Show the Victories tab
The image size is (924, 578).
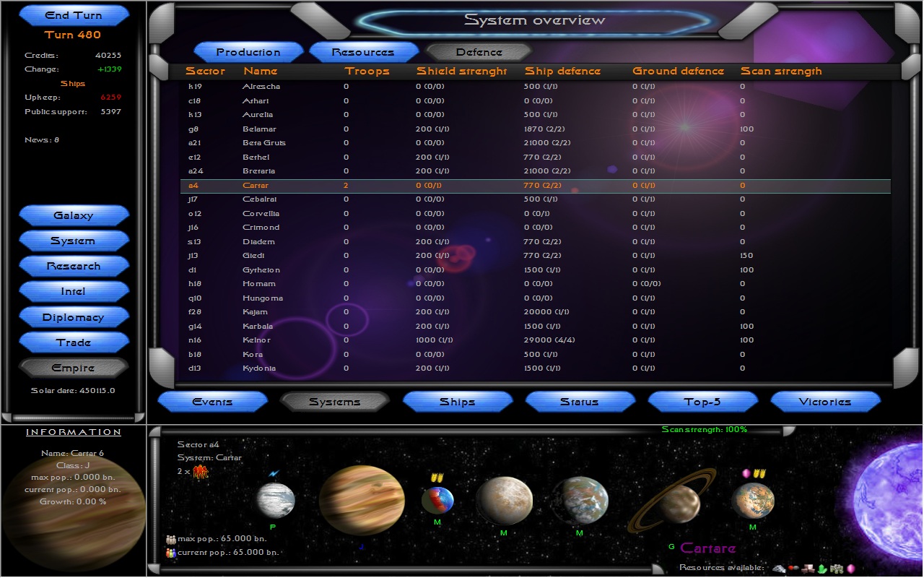(825, 402)
